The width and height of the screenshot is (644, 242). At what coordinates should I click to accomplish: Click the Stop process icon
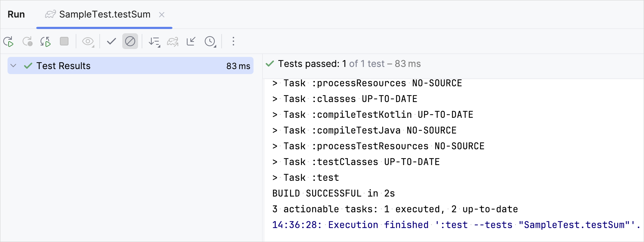[64, 41]
